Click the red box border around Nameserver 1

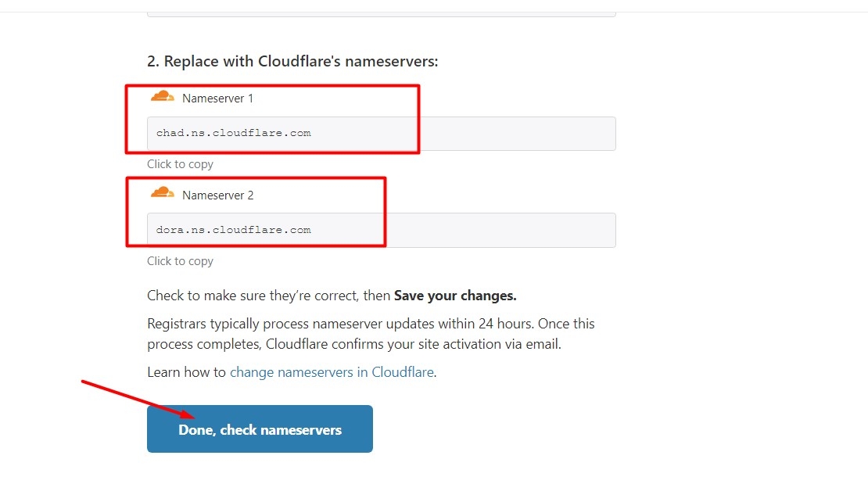pyautogui.click(x=419, y=117)
